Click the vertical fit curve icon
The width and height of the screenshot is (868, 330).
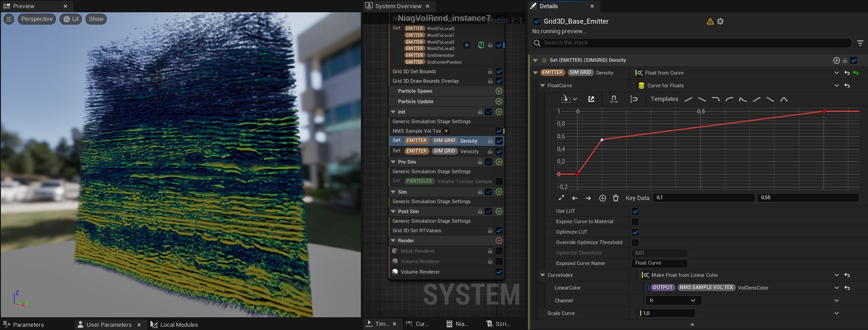[634, 99]
